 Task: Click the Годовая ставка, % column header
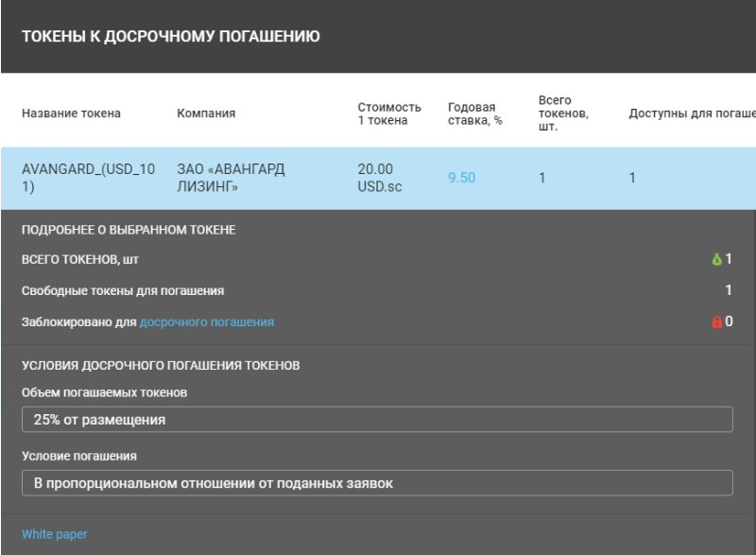coord(475,113)
